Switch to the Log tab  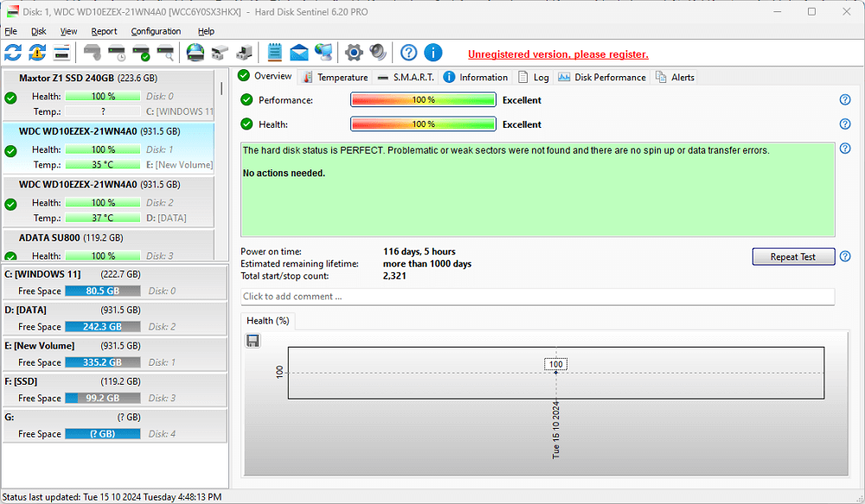[534, 77]
